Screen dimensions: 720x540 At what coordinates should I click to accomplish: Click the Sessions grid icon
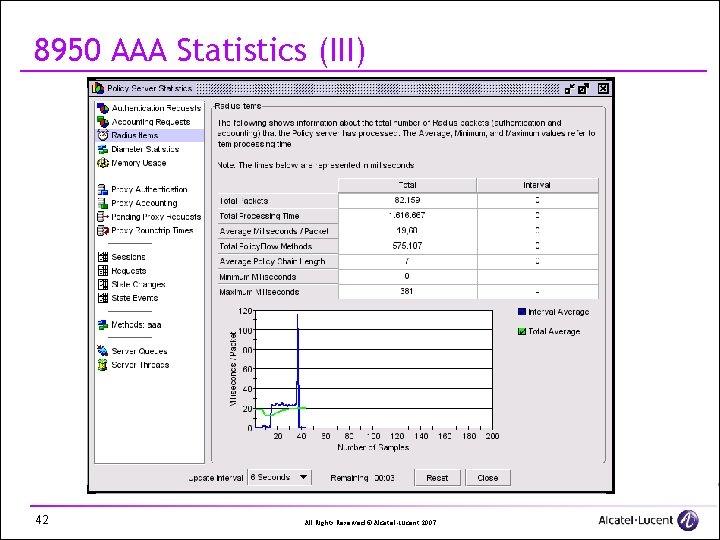point(103,257)
